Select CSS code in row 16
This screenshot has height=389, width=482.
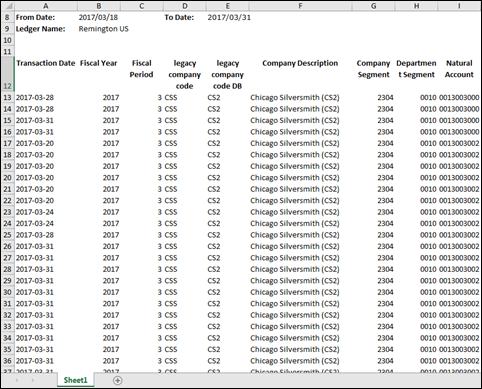pos(185,132)
